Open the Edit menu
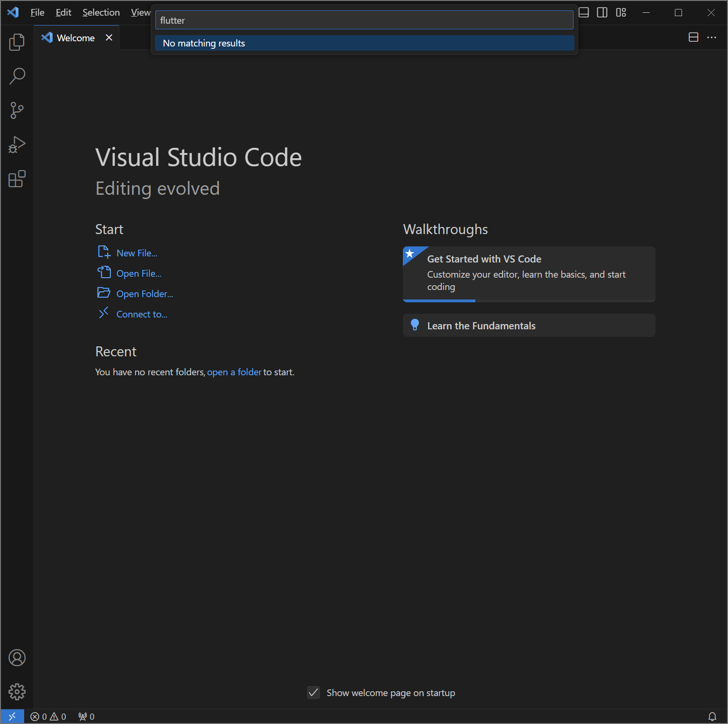Screen dimensions: 728x724 [x=64, y=12]
